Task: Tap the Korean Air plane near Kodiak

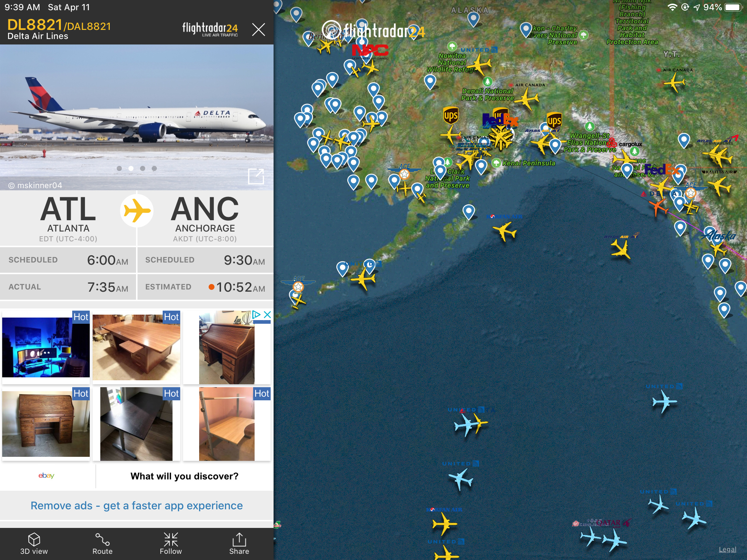Action: [x=504, y=231]
